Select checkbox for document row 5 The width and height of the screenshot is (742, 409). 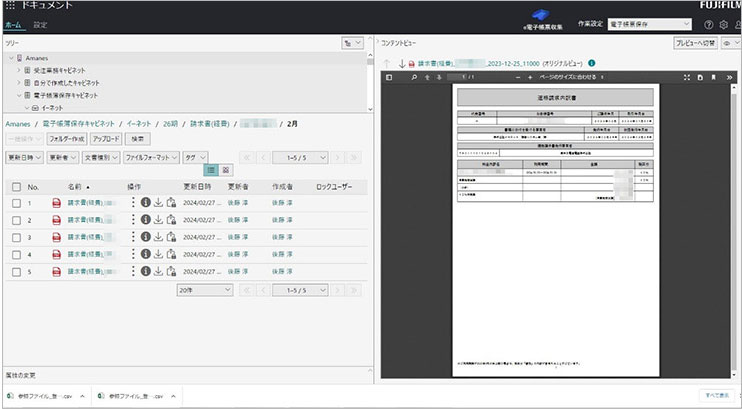(16, 271)
